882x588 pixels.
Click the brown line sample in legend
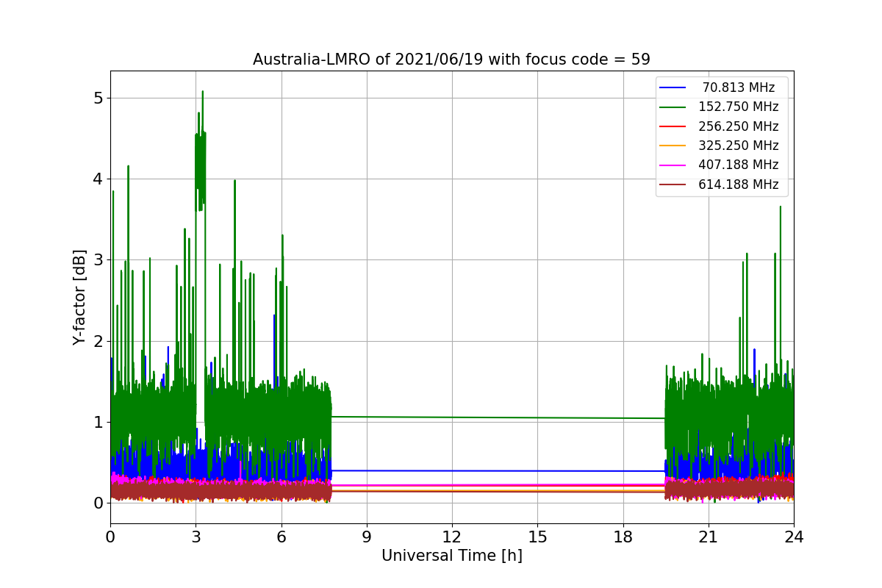[x=673, y=185]
